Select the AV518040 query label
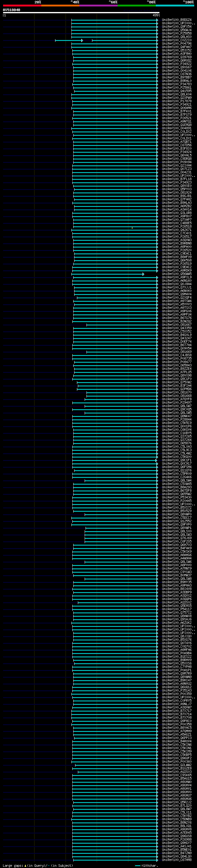The width and height of the screenshot is (197, 868). (x=11, y=10)
